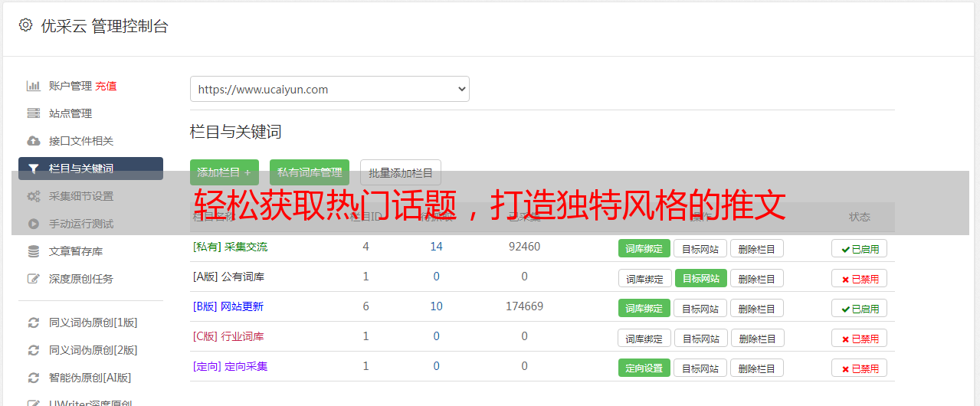Open 接口文件相关 in the sidebar
Viewport: 980px width, 406px height.
pyautogui.click(x=81, y=141)
